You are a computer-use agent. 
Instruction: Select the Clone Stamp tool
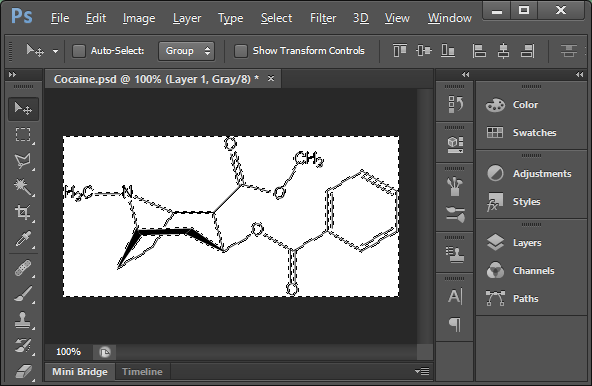[x=23, y=320]
